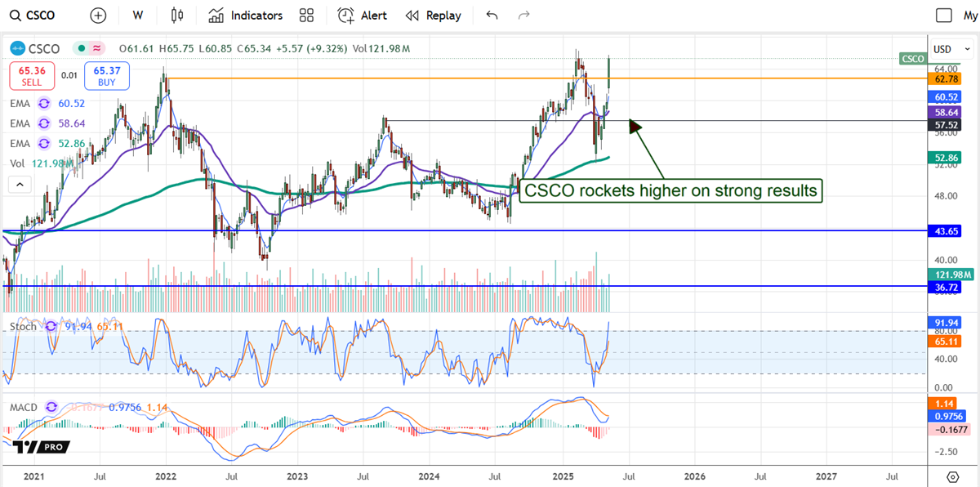Click the add symbol plus icon
Screen dimensions: 980x487
click(x=98, y=16)
